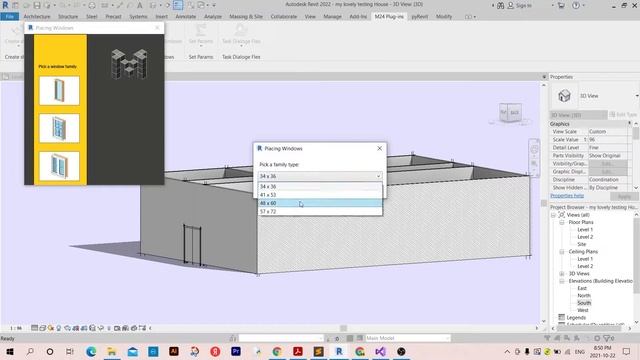Open Adobe Illustrator from the taskbar
The height and width of the screenshot is (360, 640).
click(x=174, y=351)
